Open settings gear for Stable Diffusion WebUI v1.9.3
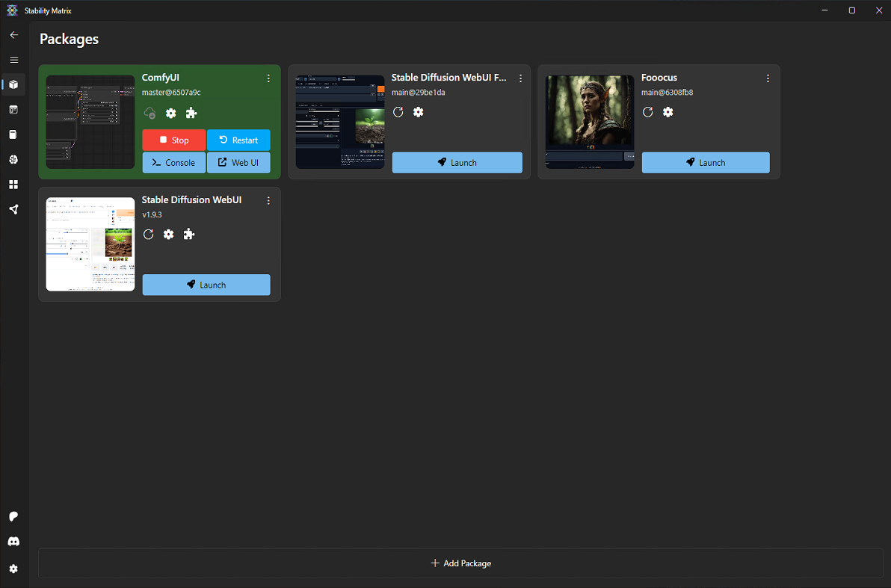 click(x=169, y=234)
